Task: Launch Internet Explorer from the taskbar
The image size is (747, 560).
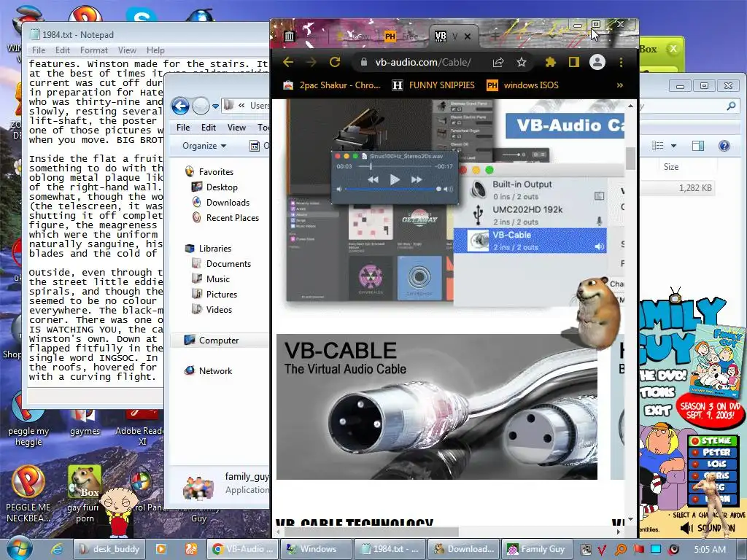Action: 57,549
